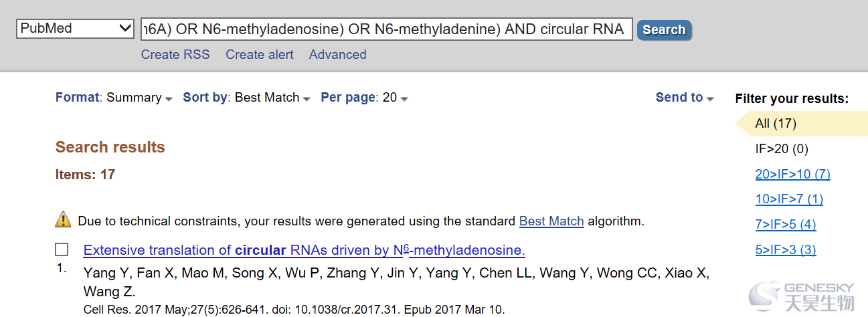The image size is (868, 317).
Task: Go to Advanced search
Action: 338,55
